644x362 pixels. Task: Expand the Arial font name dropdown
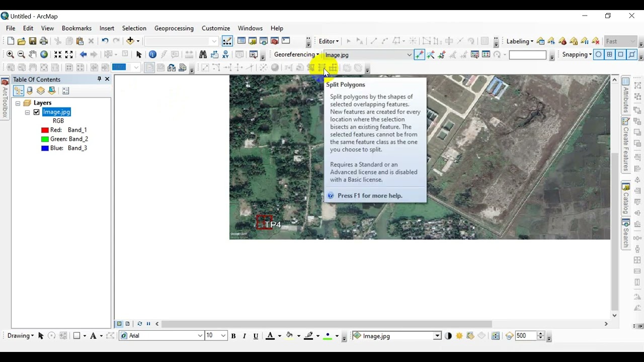point(200,336)
